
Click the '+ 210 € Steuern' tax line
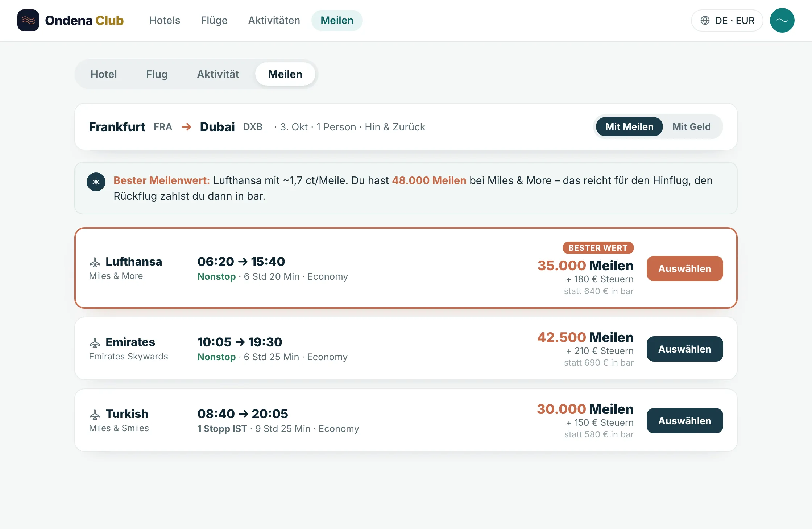600,351
